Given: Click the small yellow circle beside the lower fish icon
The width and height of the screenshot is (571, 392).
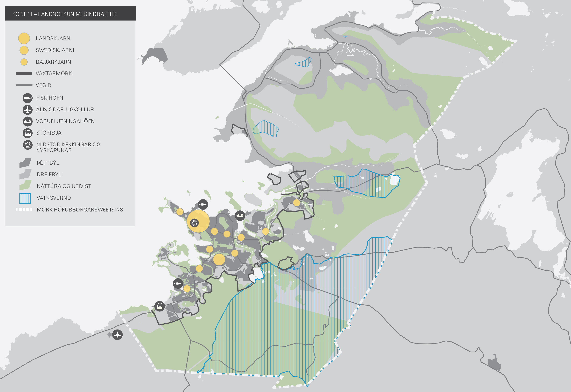Looking at the screenshot, I should (187, 289).
